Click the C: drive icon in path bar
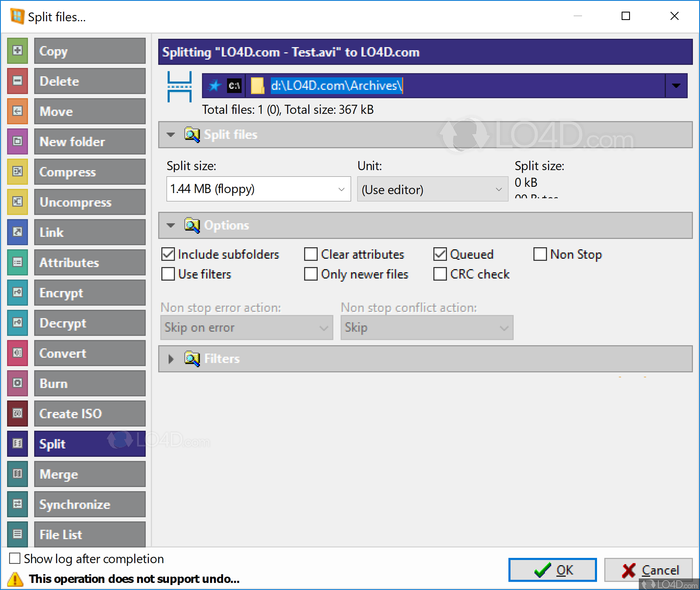The image size is (700, 590). point(235,85)
